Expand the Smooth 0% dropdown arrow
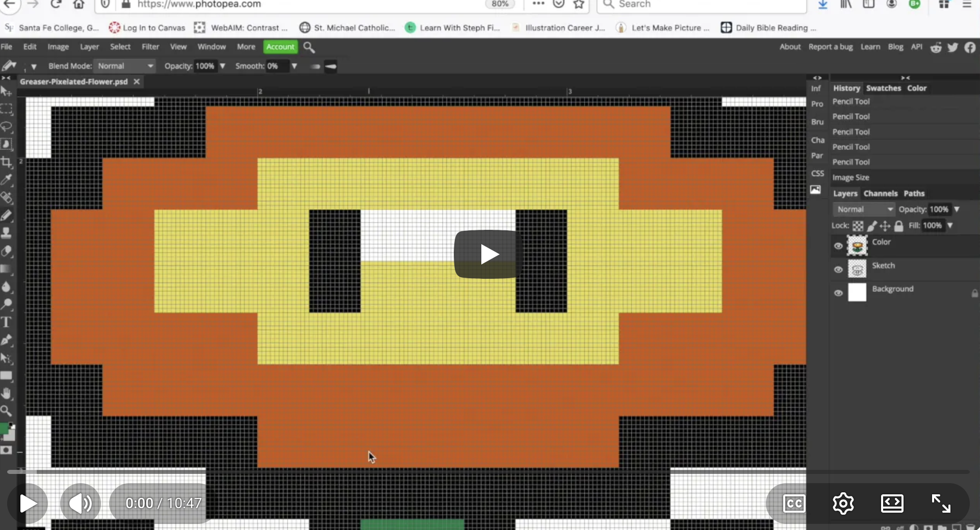 pos(294,66)
